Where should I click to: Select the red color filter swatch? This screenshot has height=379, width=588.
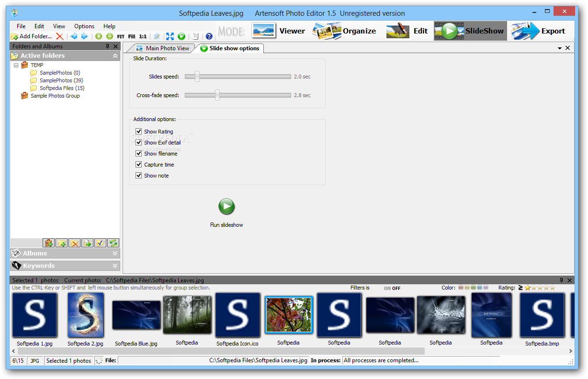(x=461, y=288)
